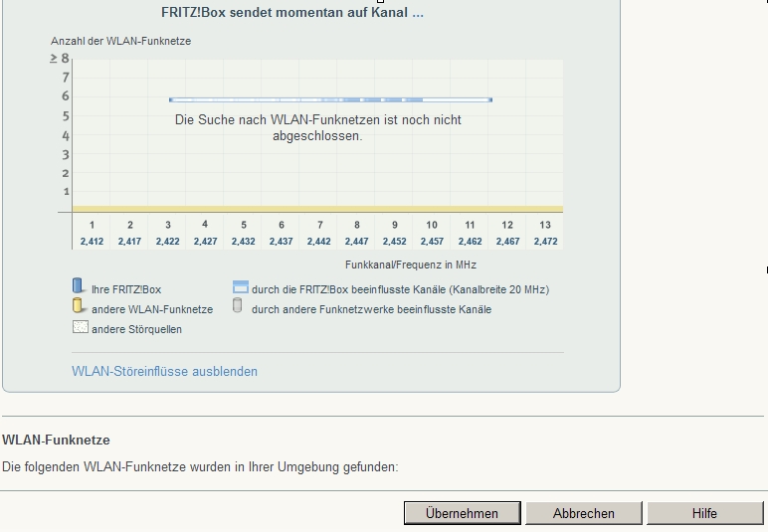768x532 pixels.
Task: Click the 'WLAN-Funknetze' section heading
Action: [x=56, y=440]
